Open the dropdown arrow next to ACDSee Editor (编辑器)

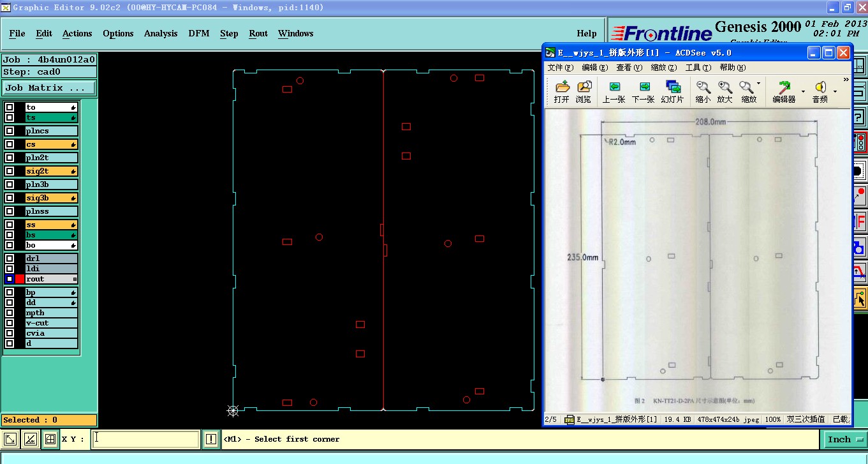click(802, 91)
